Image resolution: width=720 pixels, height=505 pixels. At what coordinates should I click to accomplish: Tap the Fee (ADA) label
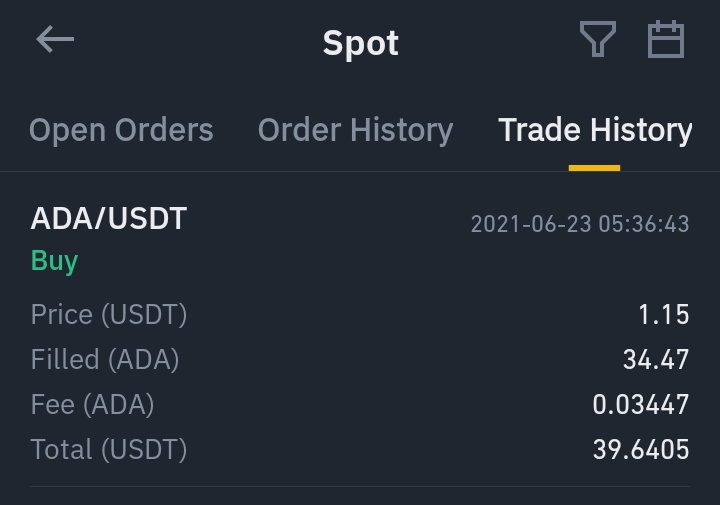coord(92,404)
